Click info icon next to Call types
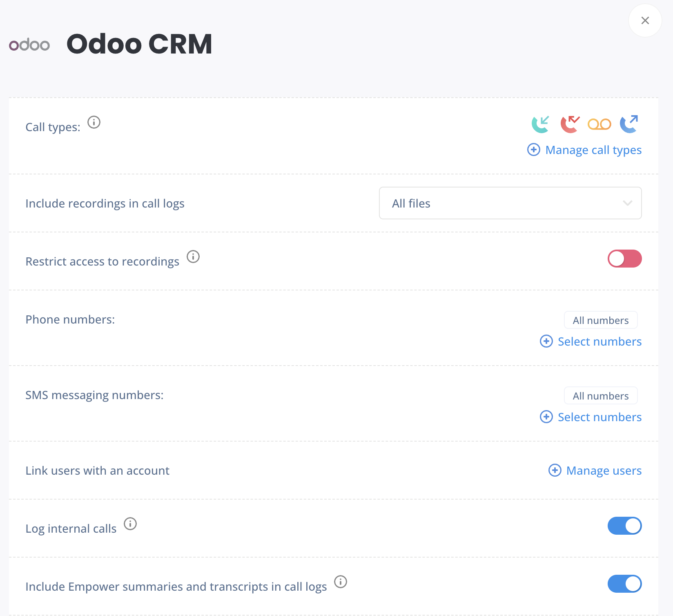Viewport: 673px width, 616px height. (94, 122)
